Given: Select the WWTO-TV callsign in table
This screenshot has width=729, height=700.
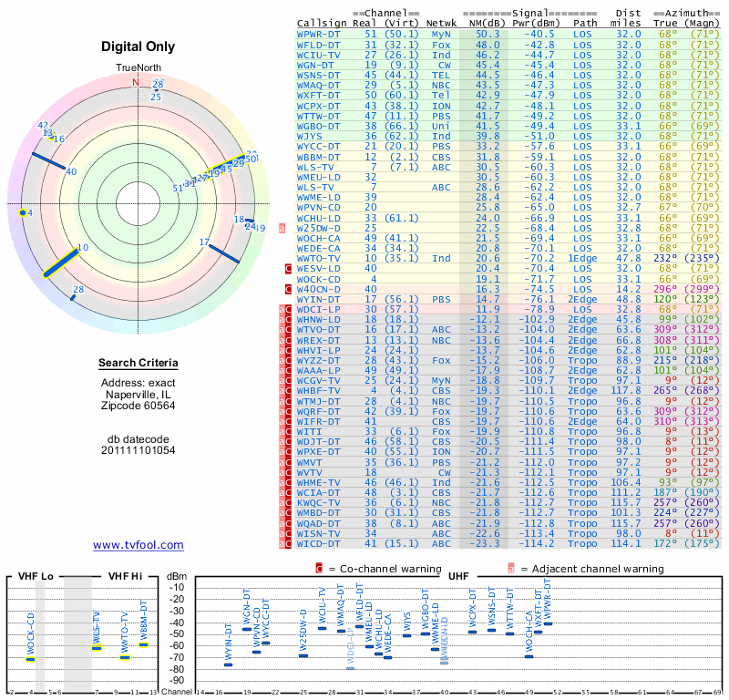Looking at the screenshot, I should pos(318,259).
